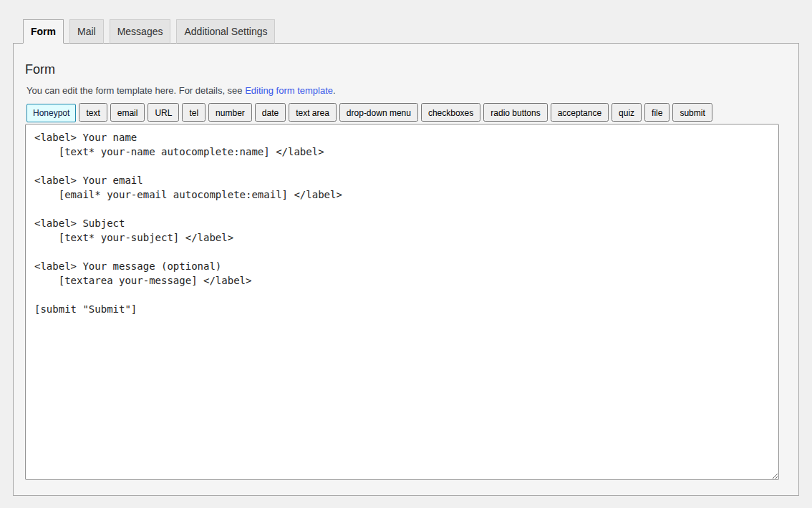Open the Additional Settings tab

pyautogui.click(x=226, y=31)
